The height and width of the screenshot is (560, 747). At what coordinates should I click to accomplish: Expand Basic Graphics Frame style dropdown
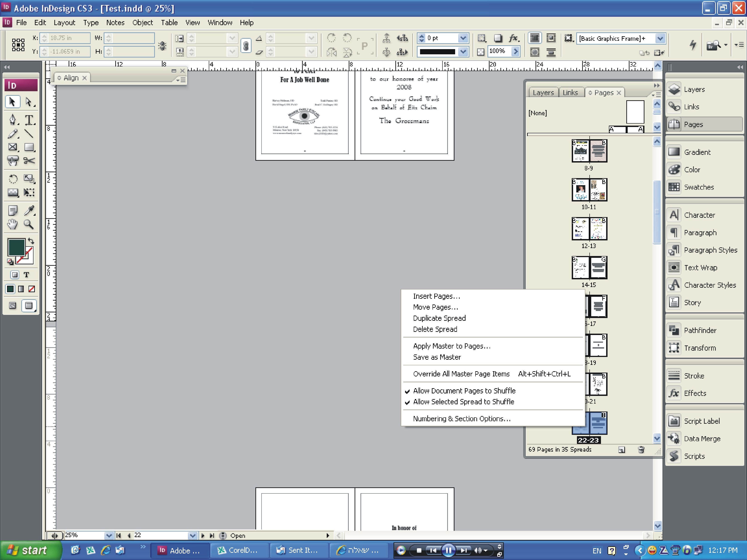[x=660, y=38]
